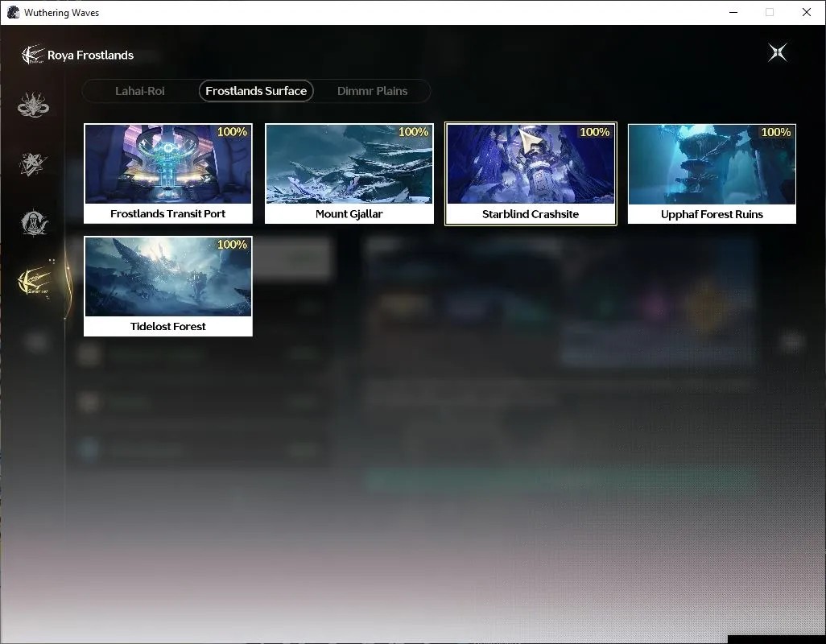Viewport: 826px width, 644px height.
Task: Click the first region emblem in sidebar
Action: point(33,105)
